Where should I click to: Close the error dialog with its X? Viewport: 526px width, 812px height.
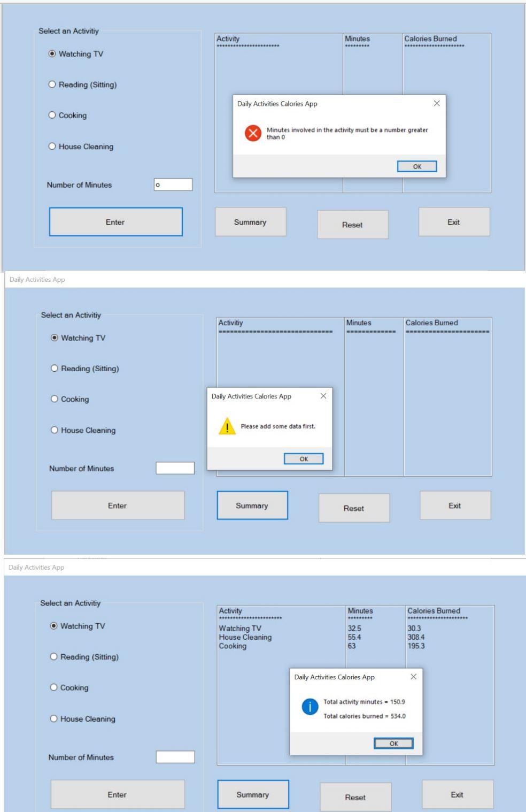pyautogui.click(x=437, y=103)
